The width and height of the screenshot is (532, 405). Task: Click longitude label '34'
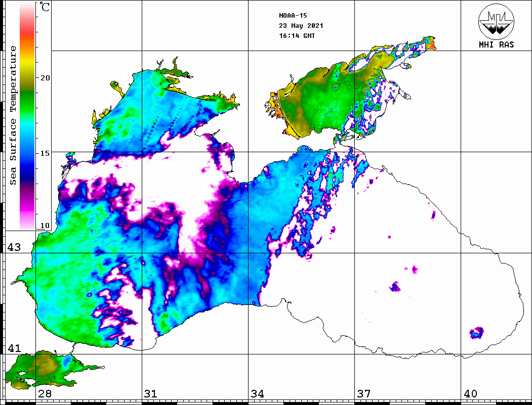point(257,394)
